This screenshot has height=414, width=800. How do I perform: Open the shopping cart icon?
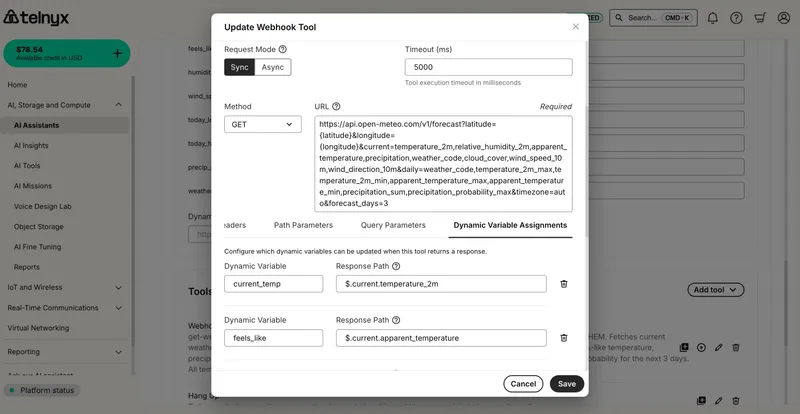click(x=760, y=18)
